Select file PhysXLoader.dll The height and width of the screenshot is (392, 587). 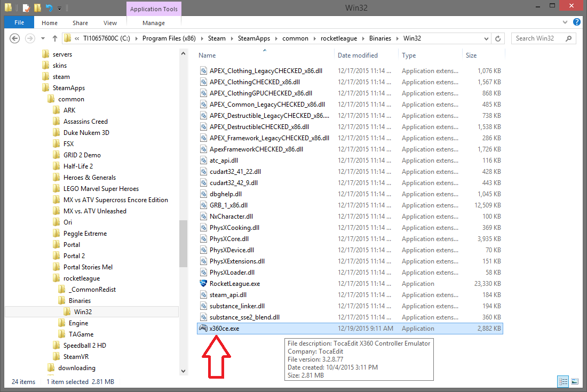click(x=232, y=272)
